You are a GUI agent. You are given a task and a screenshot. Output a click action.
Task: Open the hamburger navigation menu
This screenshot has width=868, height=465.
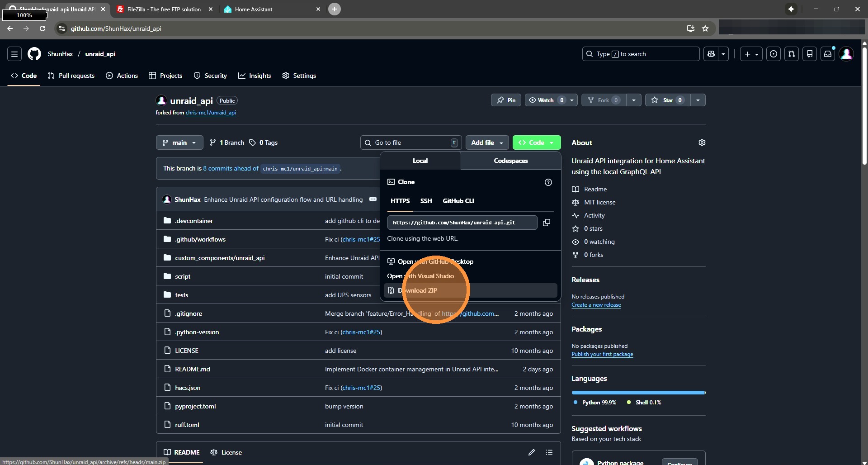coord(14,54)
